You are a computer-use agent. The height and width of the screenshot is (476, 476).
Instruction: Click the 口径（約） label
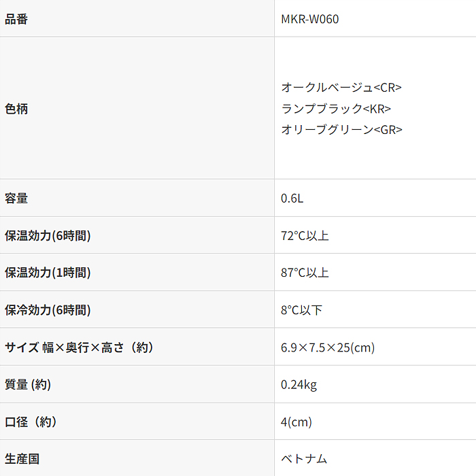31,422
